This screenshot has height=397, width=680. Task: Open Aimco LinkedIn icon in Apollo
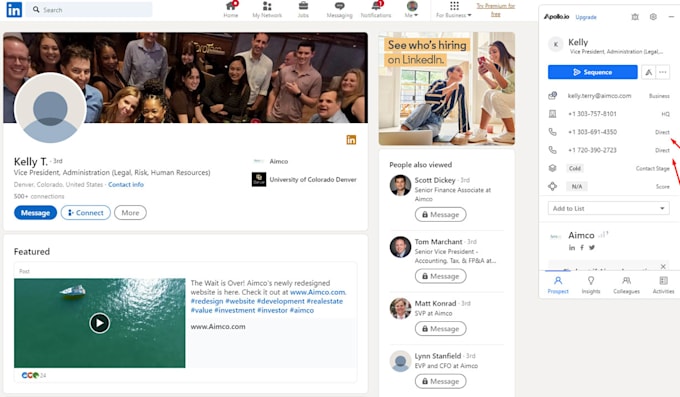pos(572,248)
